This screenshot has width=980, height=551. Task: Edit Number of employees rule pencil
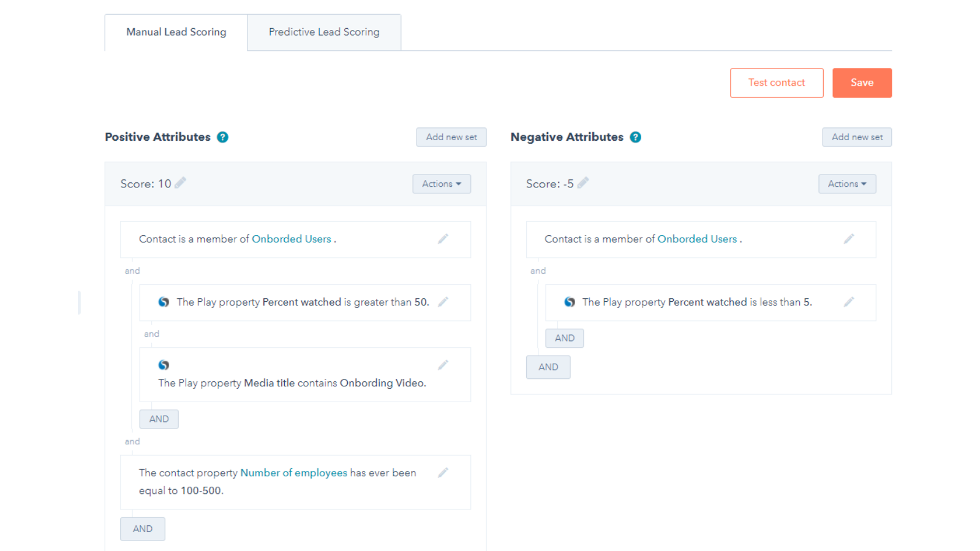(443, 473)
